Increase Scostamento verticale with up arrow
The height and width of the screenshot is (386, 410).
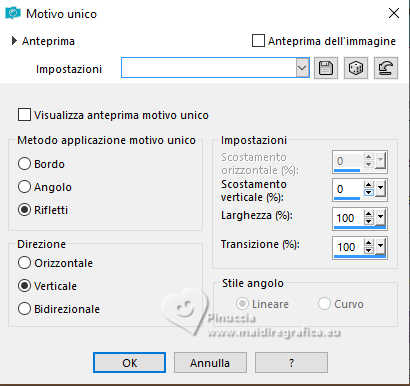coord(368,185)
